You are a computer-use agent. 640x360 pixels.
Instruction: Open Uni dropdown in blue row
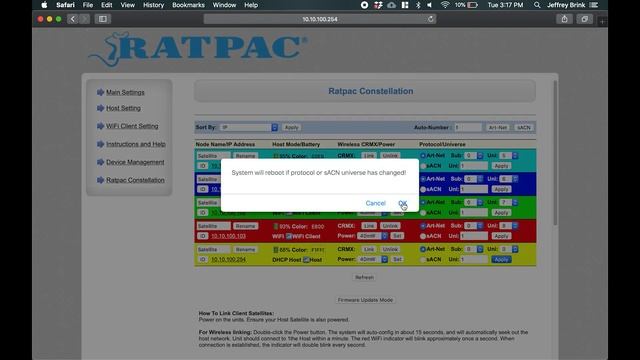[x=509, y=179]
